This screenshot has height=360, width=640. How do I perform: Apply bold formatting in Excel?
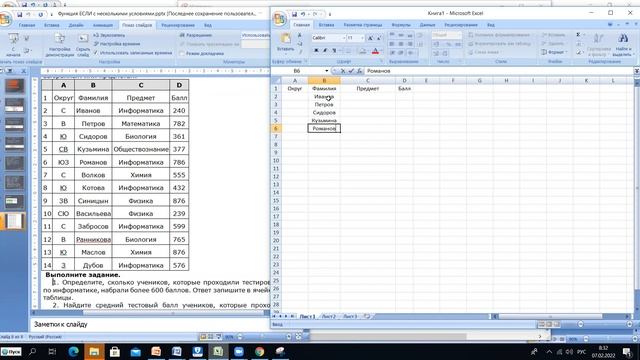point(316,51)
